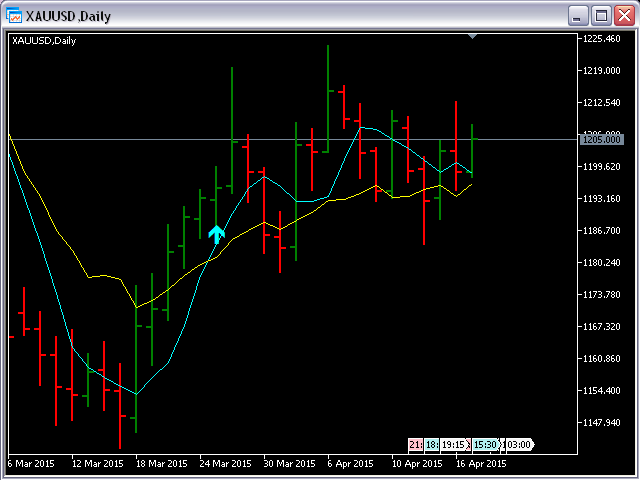Click the 6 Apr 2015 date label
Screen dimensions: 640x480
[351, 464]
